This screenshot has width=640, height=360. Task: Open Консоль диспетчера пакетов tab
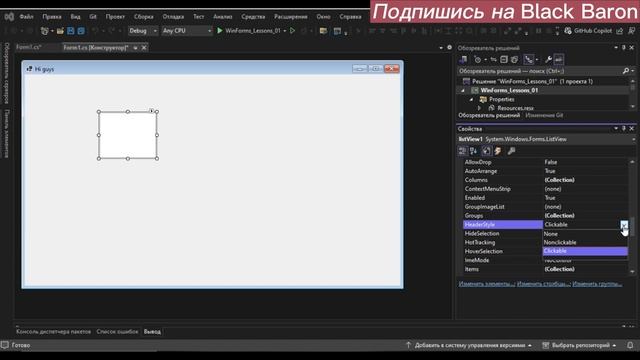[x=53, y=332]
